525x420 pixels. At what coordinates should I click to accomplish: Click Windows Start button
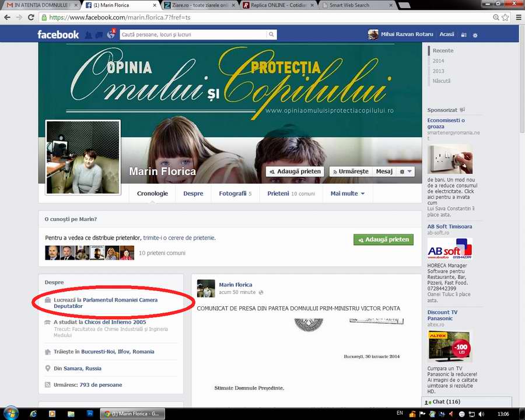click(x=10, y=414)
